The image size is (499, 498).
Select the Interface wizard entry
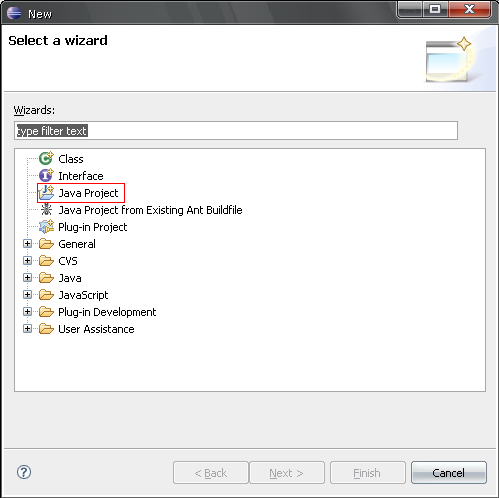[x=81, y=176]
